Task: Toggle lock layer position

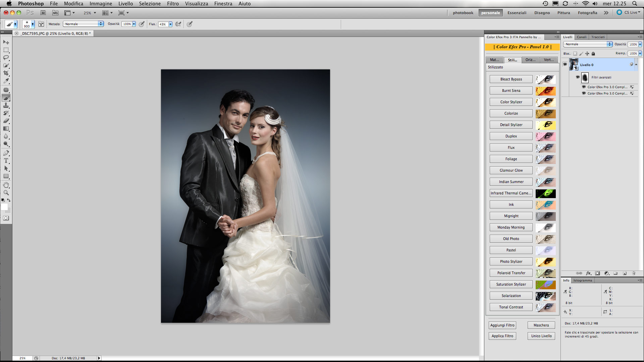Action: coord(587,54)
